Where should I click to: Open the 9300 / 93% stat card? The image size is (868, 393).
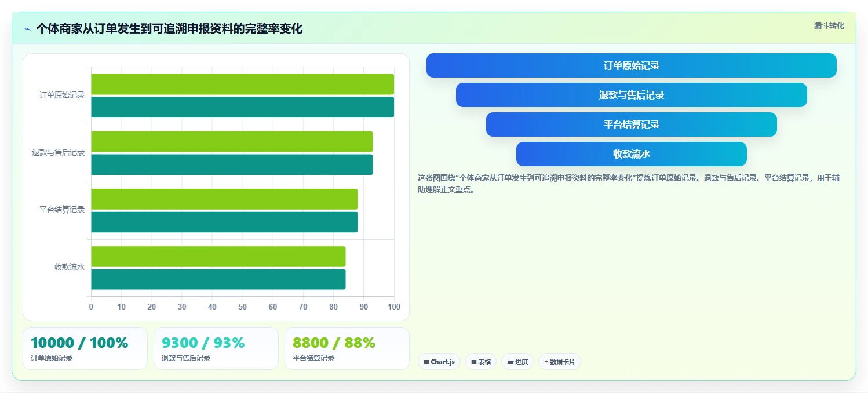coord(216,348)
